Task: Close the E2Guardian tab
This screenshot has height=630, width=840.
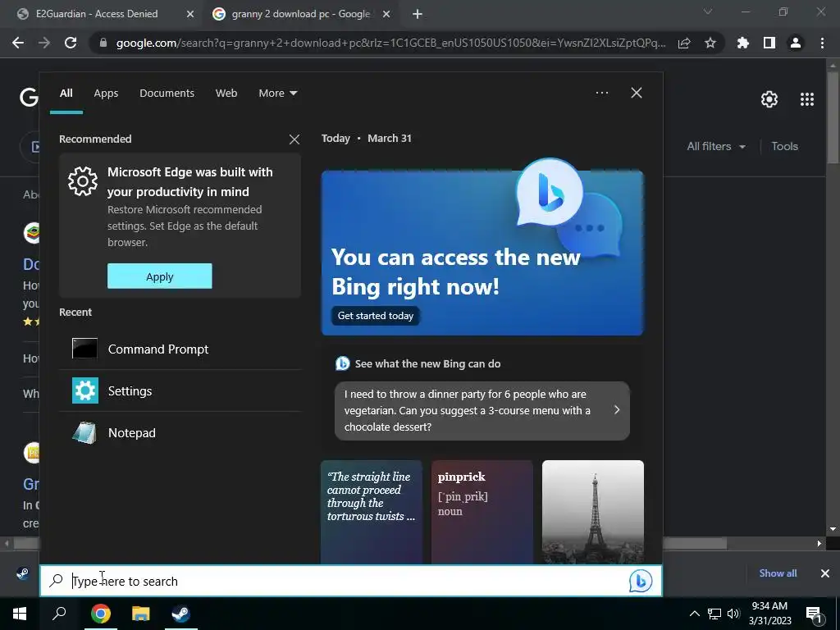Action: pyautogui.click(x=190, y=15)
